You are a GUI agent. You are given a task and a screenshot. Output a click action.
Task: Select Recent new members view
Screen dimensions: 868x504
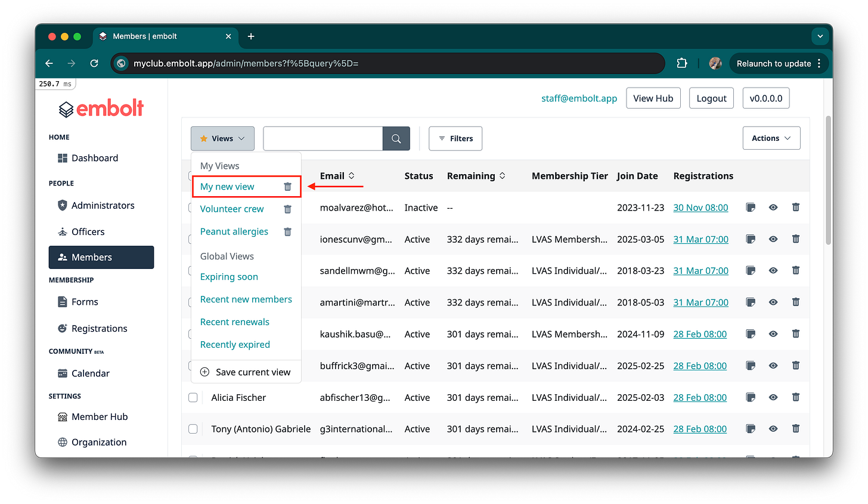pyautogui.click(x=246, y=299)
